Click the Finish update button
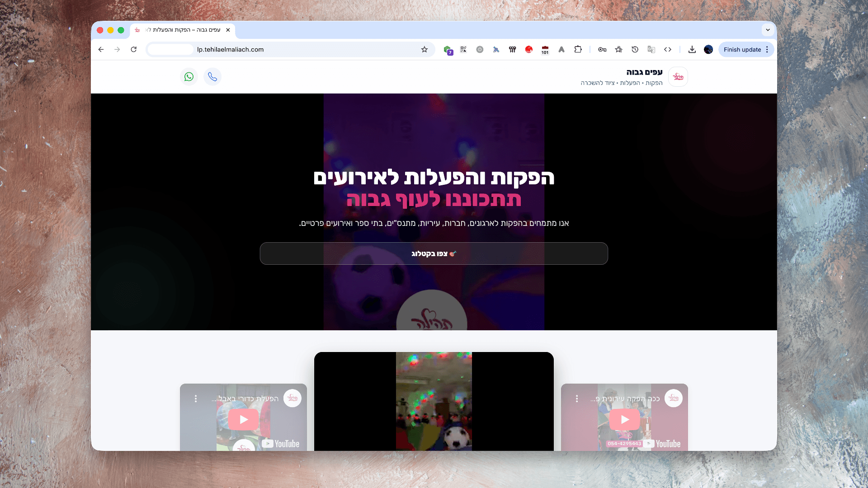 (742, 50)
